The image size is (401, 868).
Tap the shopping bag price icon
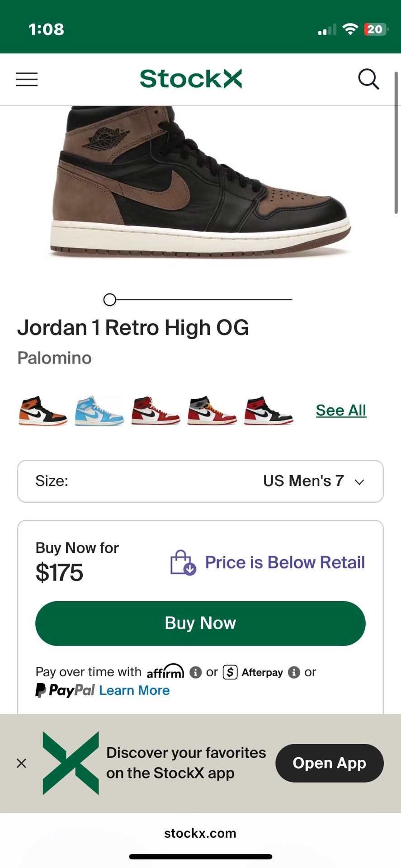(x=183, y=562)
